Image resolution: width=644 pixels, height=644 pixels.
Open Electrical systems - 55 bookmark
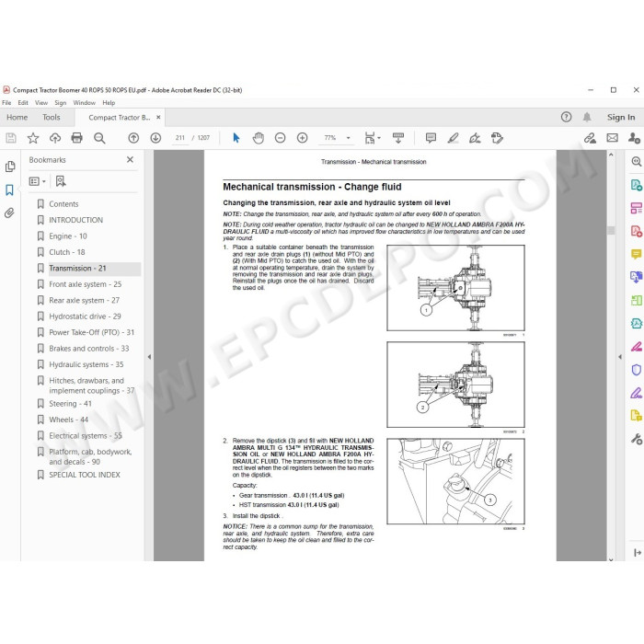pyautogui.click(x=86, y=436)
